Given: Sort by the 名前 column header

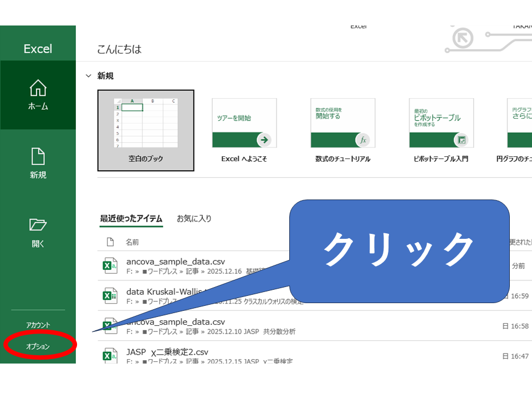Looking at the screenshot, I should pos(132,242).
